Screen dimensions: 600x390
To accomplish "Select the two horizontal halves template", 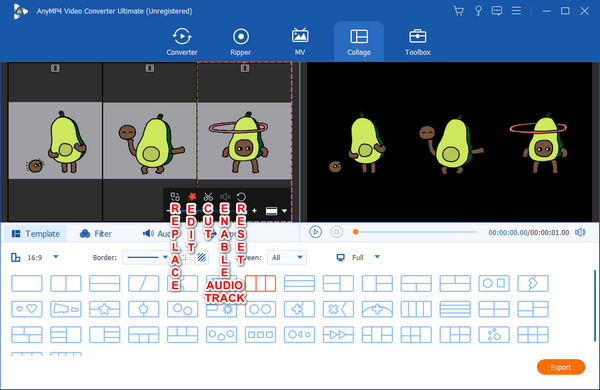I will pyautogui.click(x=104, y=283).
